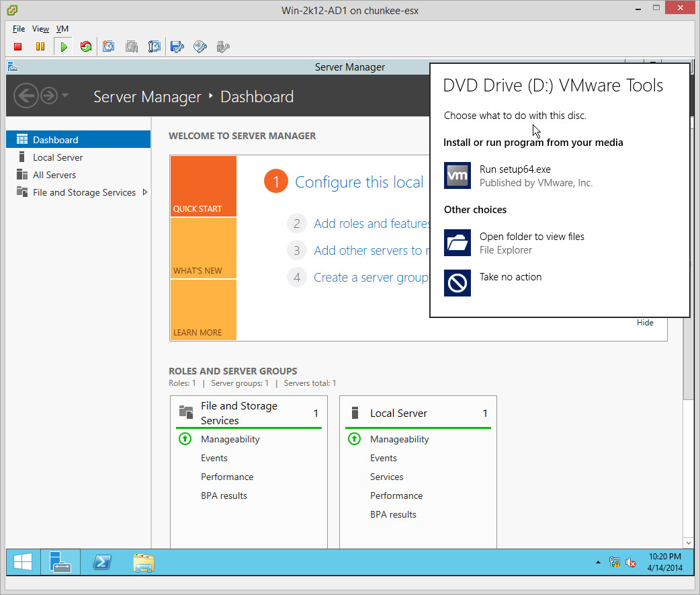Click the floppy device connection icon
This screenshot has width=700, height=595.
pos(177,46)
